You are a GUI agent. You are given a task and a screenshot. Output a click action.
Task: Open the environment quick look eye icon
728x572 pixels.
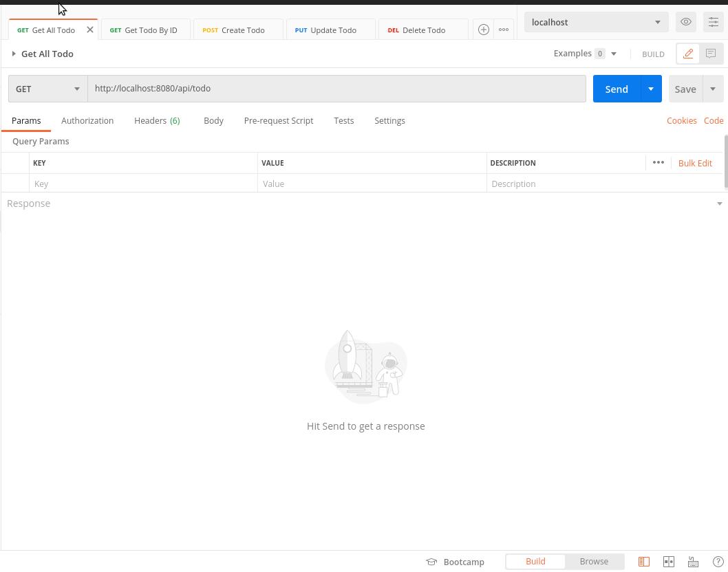(685, 22)
